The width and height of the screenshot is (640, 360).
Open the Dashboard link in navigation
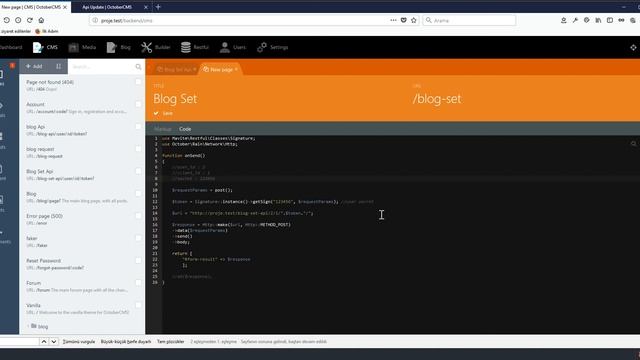11,47
